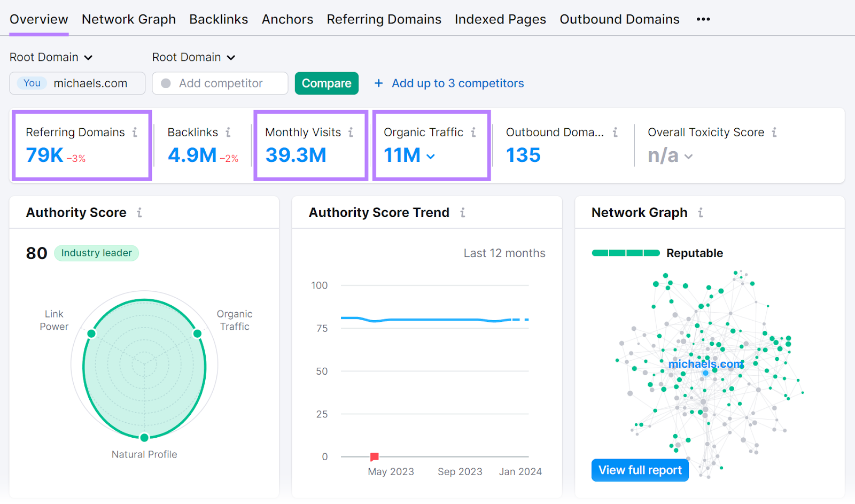Open the competitor Root Domain dropdown
The width and height of the screenshot is (855, 504).
point(194,57)
